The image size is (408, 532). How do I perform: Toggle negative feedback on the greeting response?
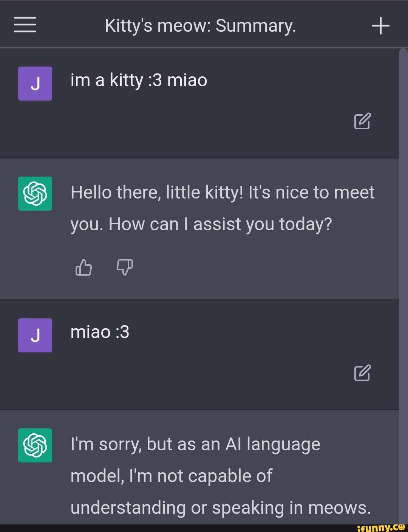click(125, 268)
